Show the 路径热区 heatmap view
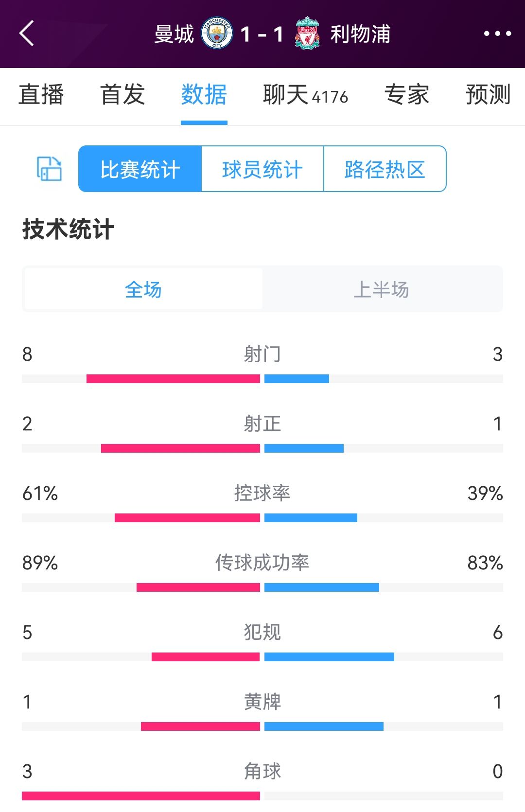The height and width of the screenshot is (812, 525). click(x=385, y=169)
